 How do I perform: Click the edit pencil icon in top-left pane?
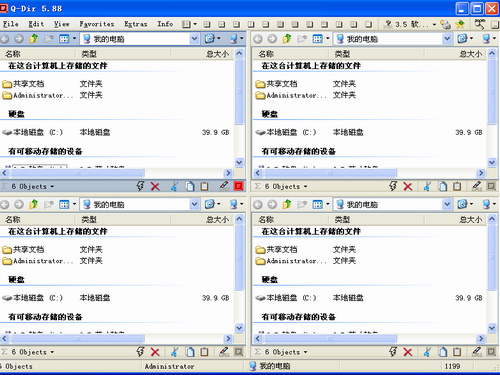pyautogui.click(x=224, y=186)
